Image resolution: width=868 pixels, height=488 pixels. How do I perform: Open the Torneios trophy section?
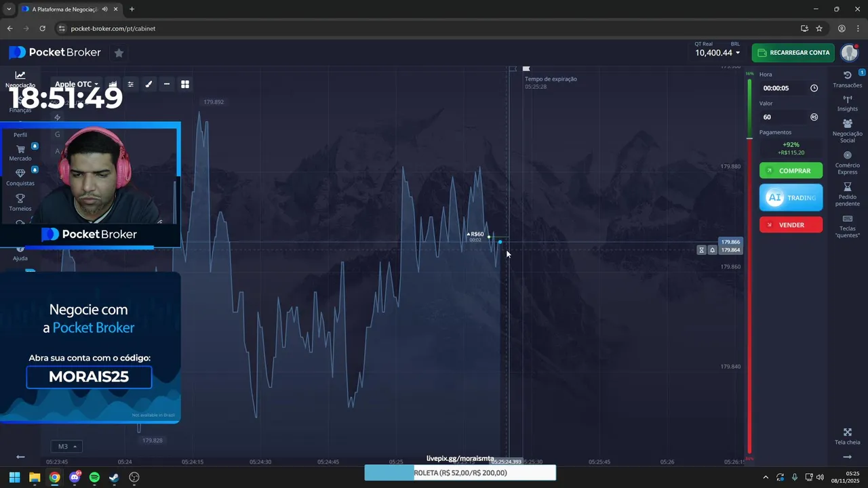20,203
